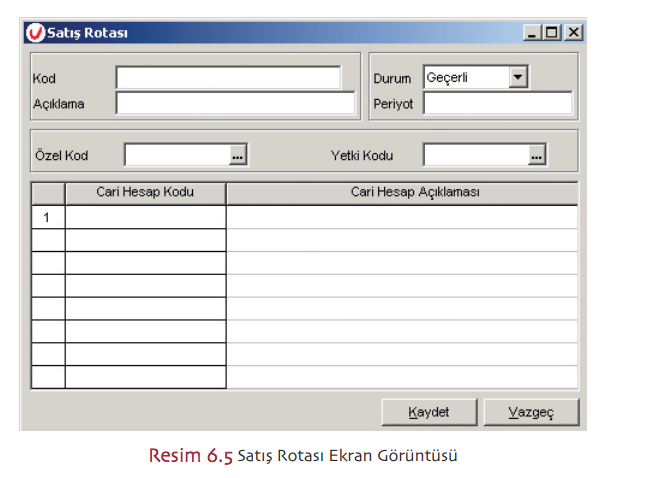Click inside the Yetki Kodu input box
The image size is (652, 478).
pos(475,156)
